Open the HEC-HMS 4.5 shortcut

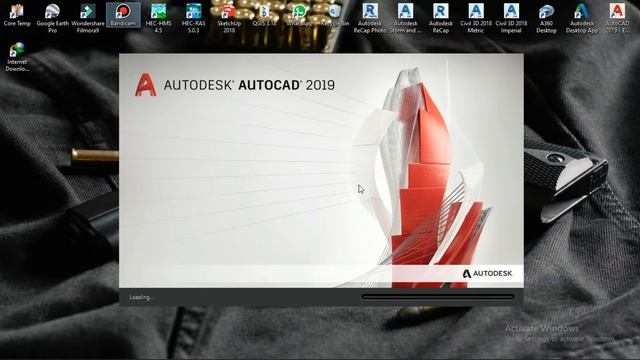coord(158,18)
